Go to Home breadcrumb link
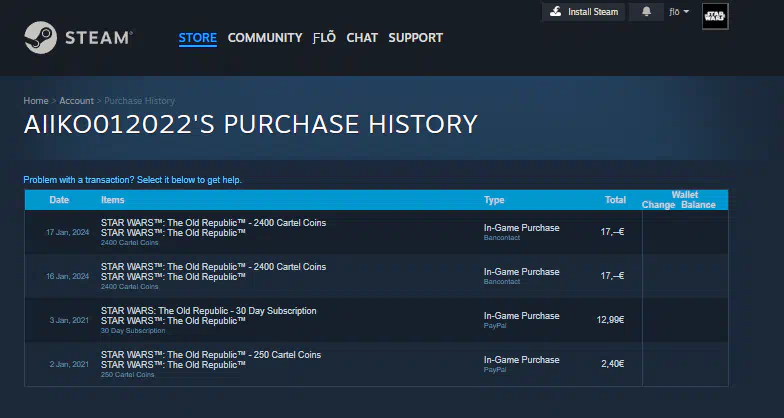784x418 pixels. coord(36,101)
